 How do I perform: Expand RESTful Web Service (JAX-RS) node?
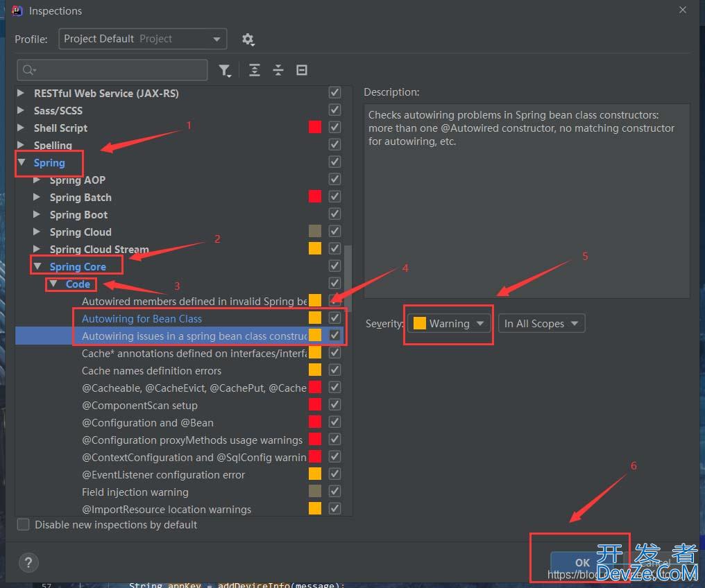coord(21,93)
